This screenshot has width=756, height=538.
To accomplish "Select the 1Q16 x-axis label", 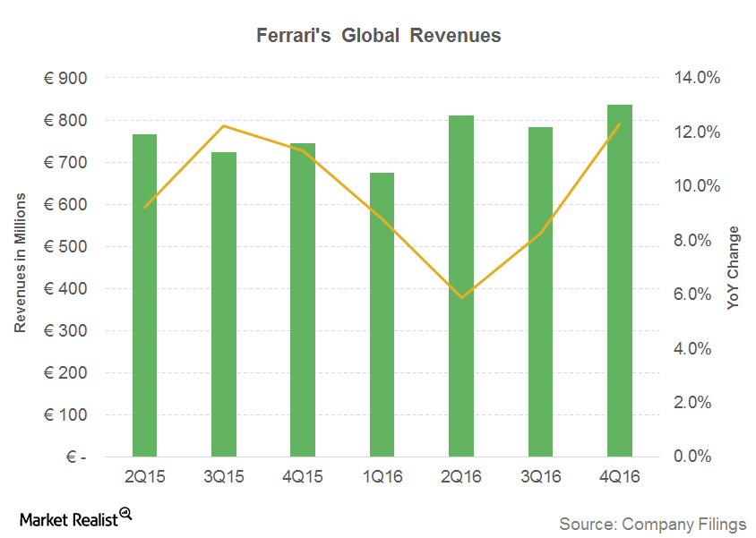I will [x=382, y=477].
